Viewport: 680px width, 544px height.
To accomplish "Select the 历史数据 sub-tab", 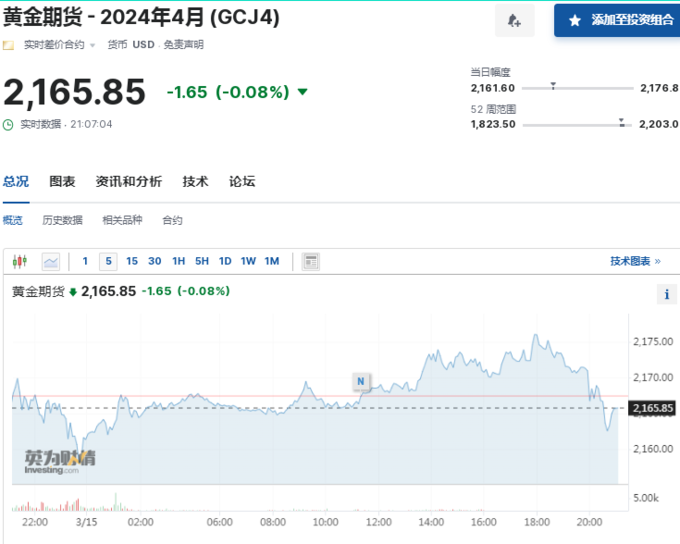I will click(62, 220).
